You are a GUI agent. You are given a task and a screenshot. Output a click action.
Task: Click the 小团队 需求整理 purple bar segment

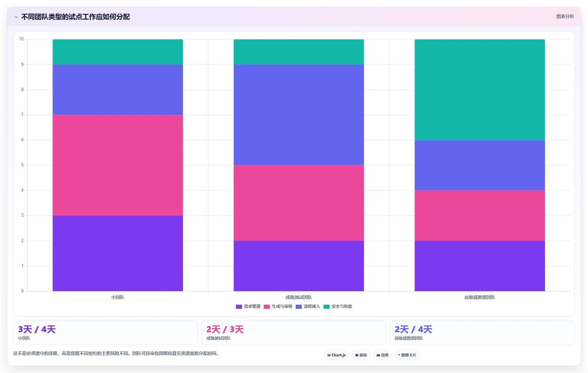click(118, 253)
